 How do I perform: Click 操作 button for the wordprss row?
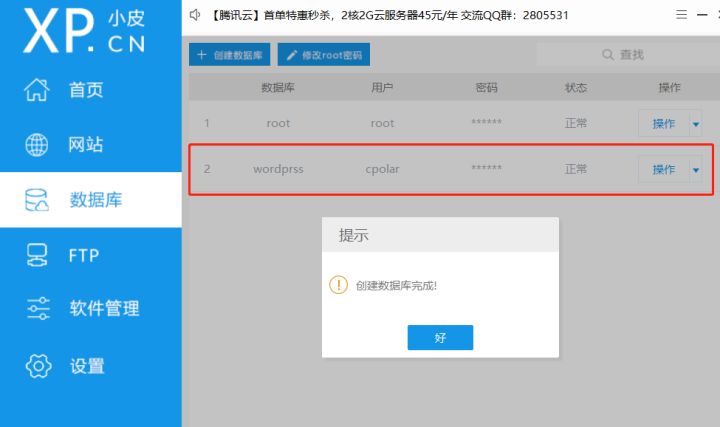tap(664, 169)
